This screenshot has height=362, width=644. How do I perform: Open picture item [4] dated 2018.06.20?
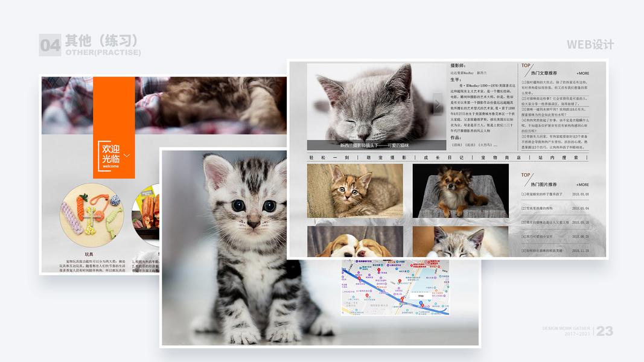pos(555,237)
